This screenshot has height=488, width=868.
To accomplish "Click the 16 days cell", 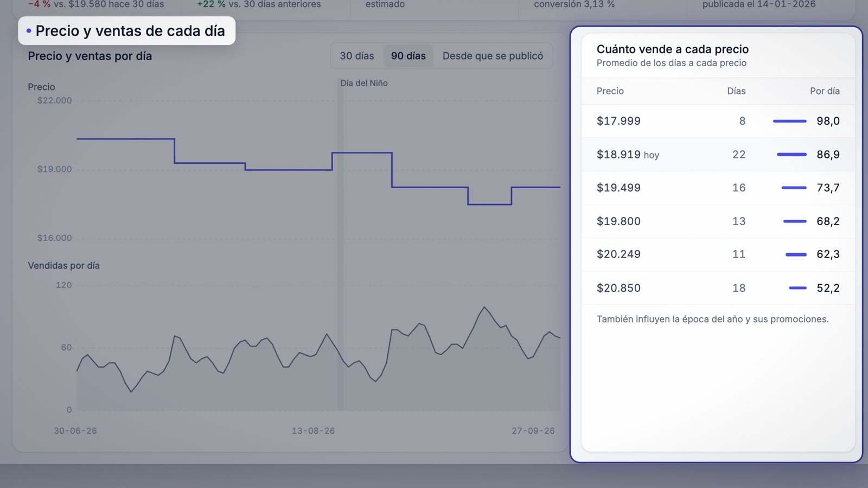I will click(739, 188).
